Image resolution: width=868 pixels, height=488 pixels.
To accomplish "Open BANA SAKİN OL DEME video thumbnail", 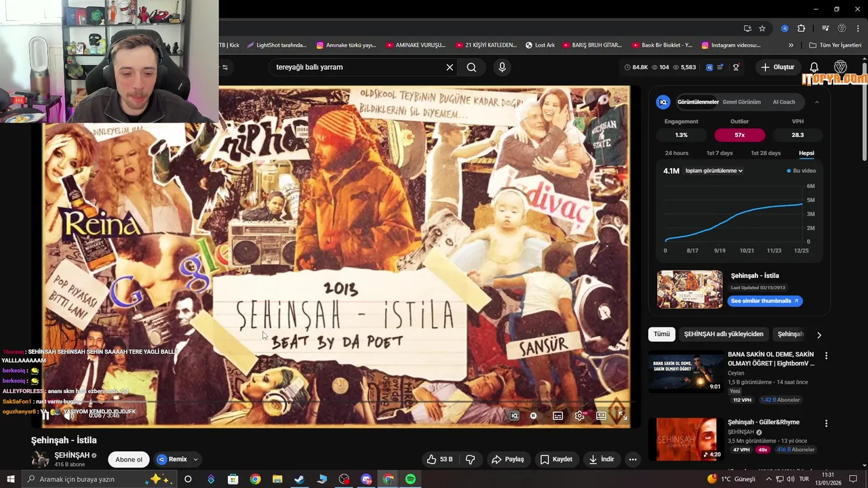I will click(686, 371).
